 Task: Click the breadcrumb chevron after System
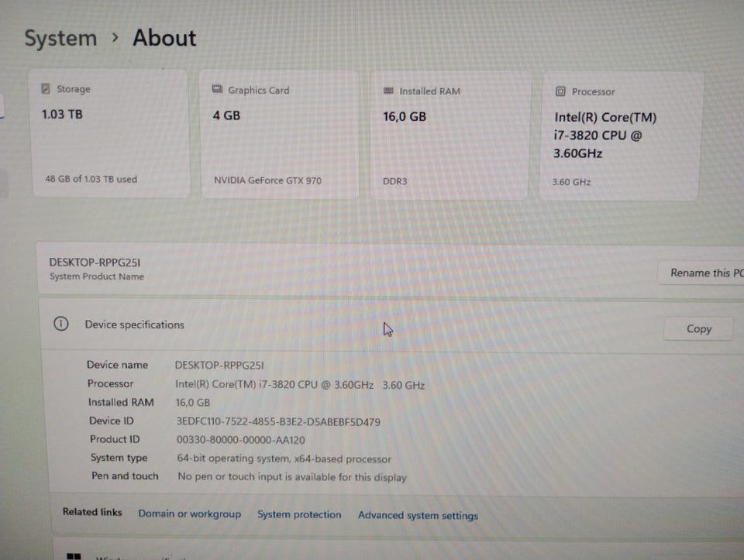(x=115, y=37)
